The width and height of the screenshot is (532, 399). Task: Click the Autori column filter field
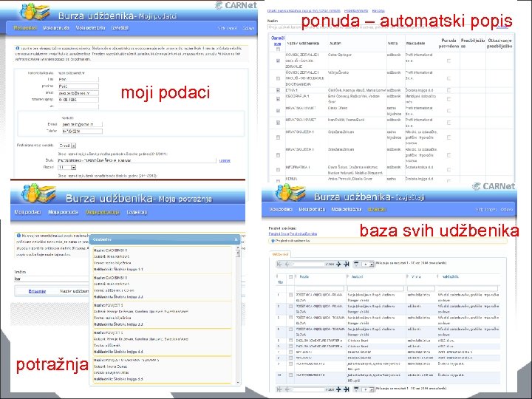point(375,288)
